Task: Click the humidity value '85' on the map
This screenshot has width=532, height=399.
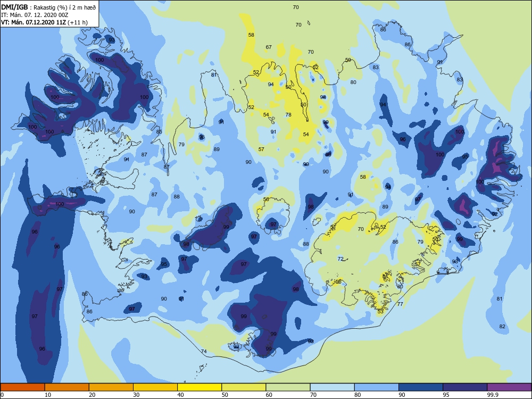Action: (x=159, y=131)
